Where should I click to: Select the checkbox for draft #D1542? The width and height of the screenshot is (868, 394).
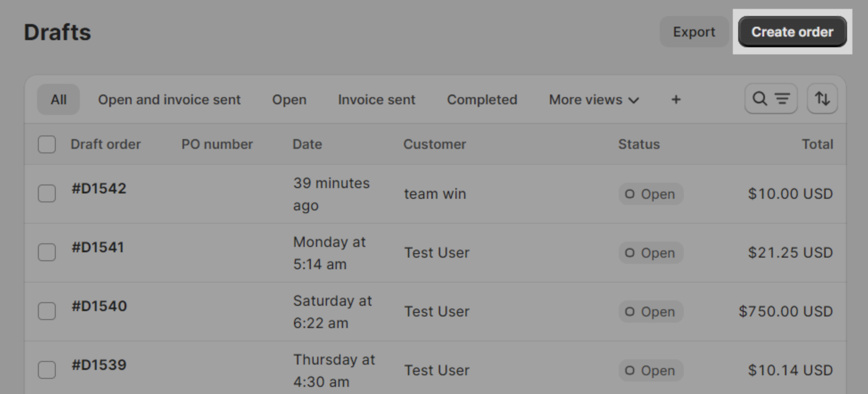[x=47, y=193]
